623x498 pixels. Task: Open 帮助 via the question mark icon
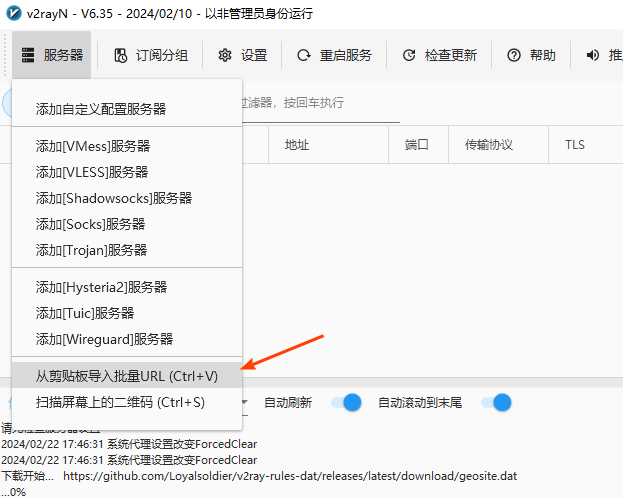[514, 55]
